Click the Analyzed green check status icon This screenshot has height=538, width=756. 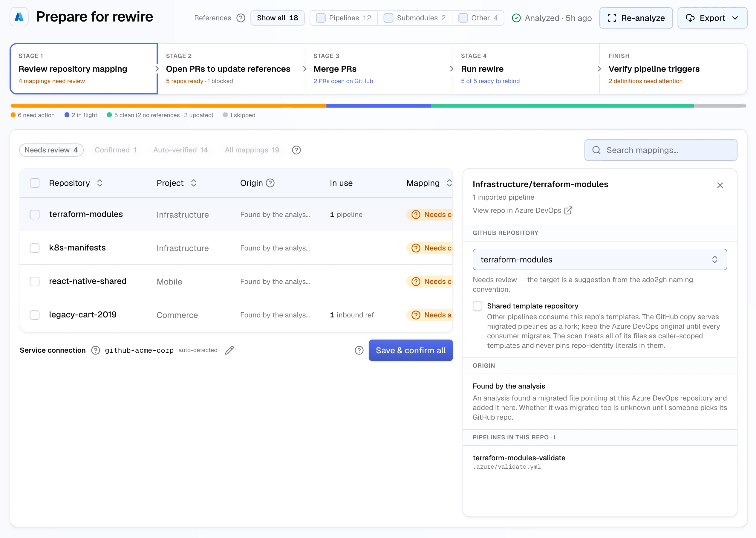pyautogui.click(x=516, y=18)
